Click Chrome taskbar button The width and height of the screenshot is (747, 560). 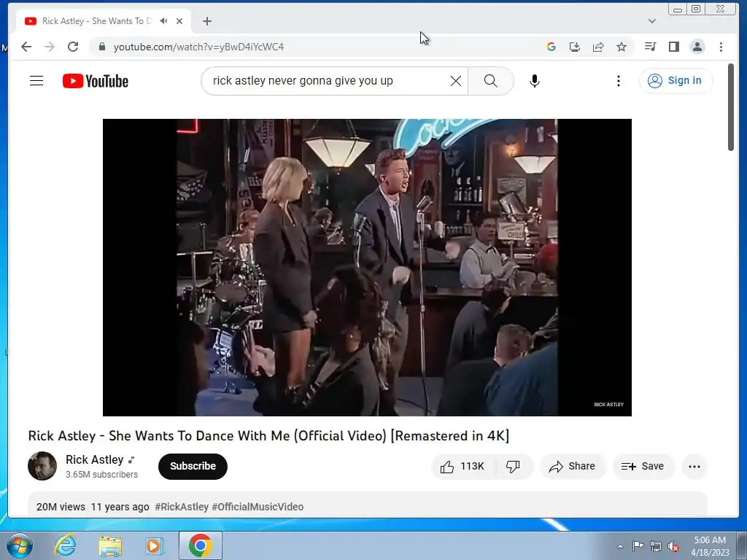[201, 545]
